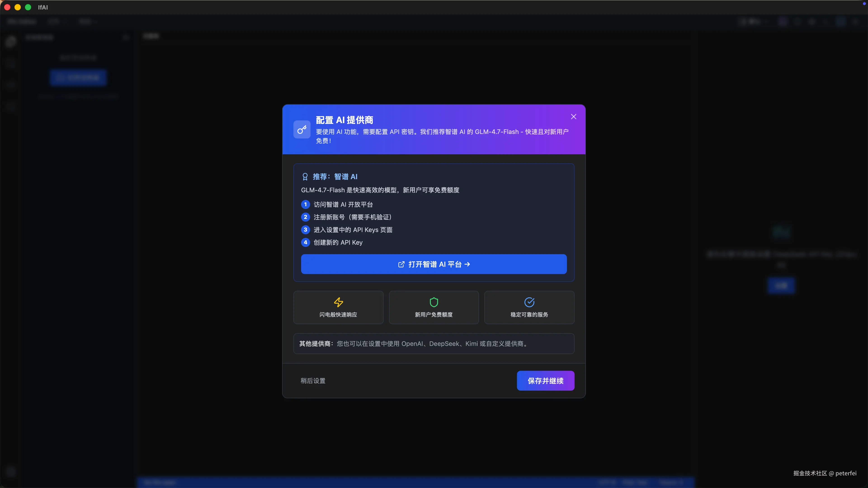
Task: Click the checkmark icon above 稳定可靠的服务
Action: (529, 302)
